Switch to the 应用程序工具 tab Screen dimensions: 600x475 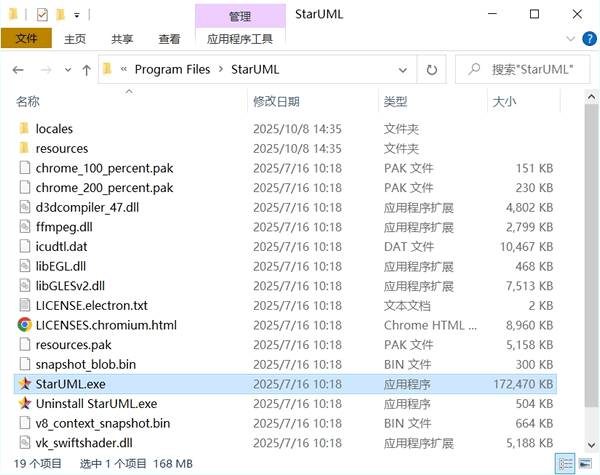click(240, 39)
